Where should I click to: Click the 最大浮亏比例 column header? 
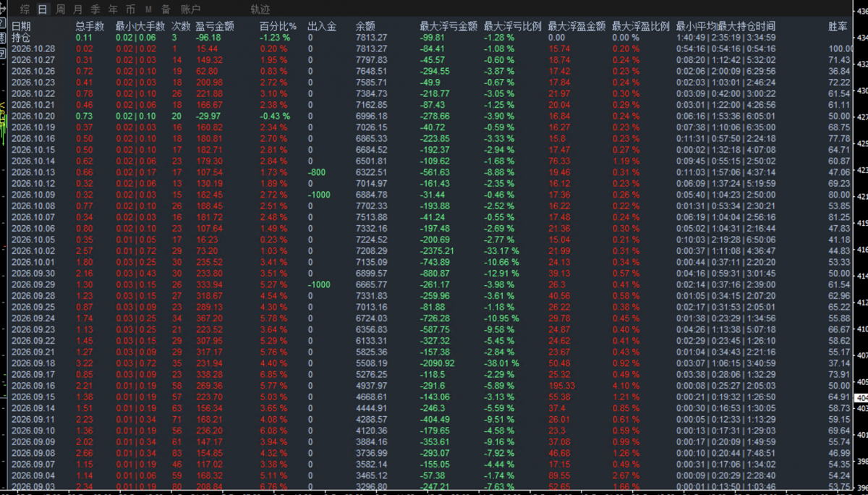coord(513,26)
